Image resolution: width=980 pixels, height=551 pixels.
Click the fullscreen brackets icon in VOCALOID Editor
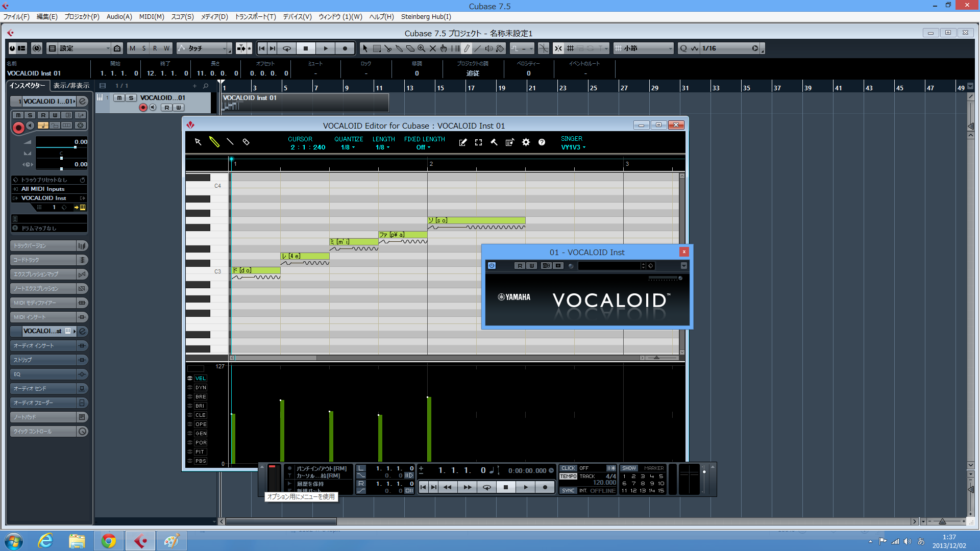(478, 142)
